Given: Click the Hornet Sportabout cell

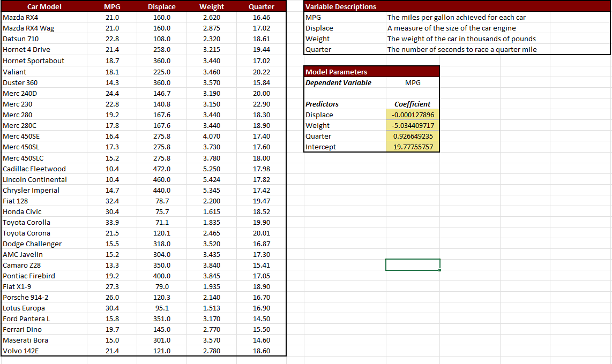Looking at the screenshot, I should [x=44, y=61].
